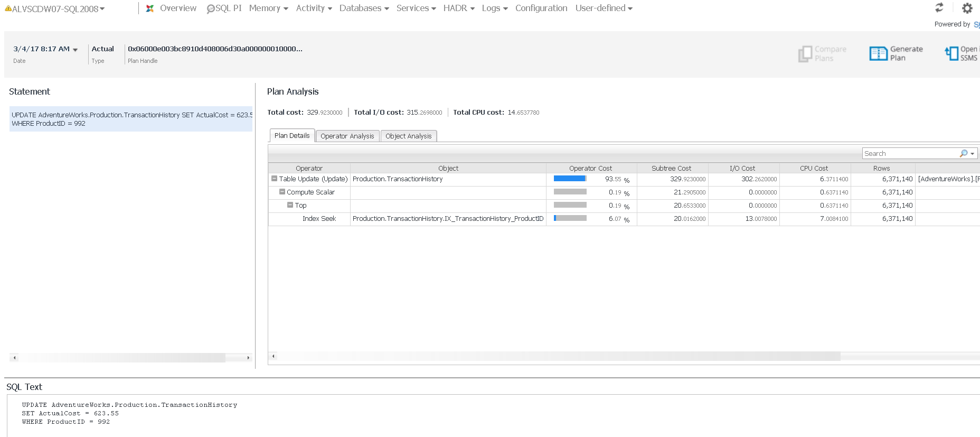This screenshot has width=980, height=437.
Task: Open the Configuration page link
Action: 541,8
